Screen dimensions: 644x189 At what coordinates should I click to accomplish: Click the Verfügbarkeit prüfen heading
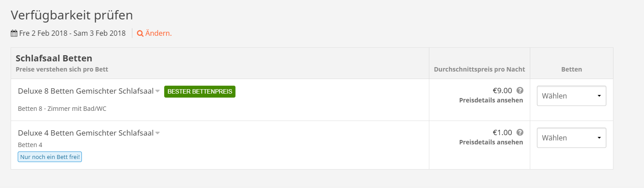pyautogui.click(x=72, y=15)
